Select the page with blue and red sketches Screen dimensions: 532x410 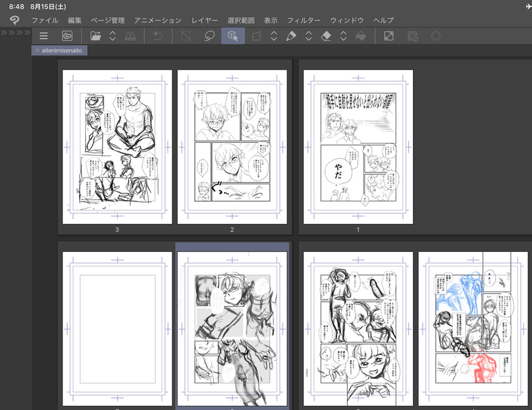tap(473, 328)
